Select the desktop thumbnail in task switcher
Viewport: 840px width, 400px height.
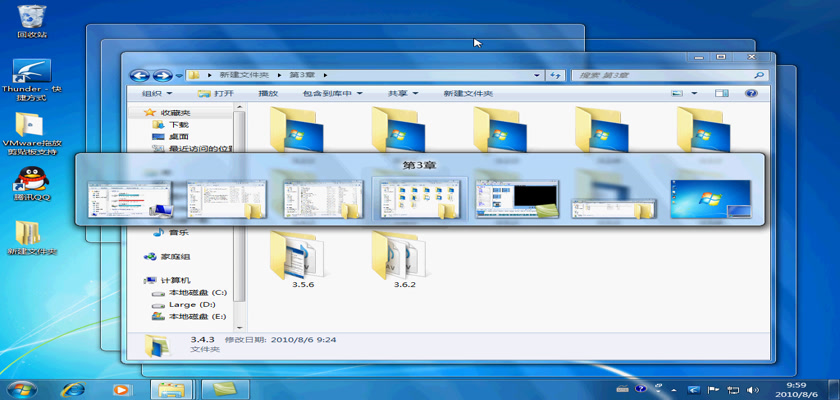(710, 198)
